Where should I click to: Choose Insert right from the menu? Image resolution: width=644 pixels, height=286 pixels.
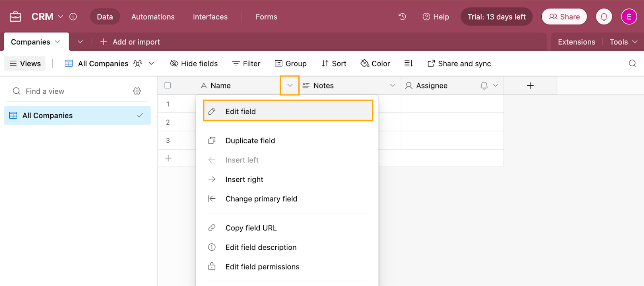click(287, 179)
